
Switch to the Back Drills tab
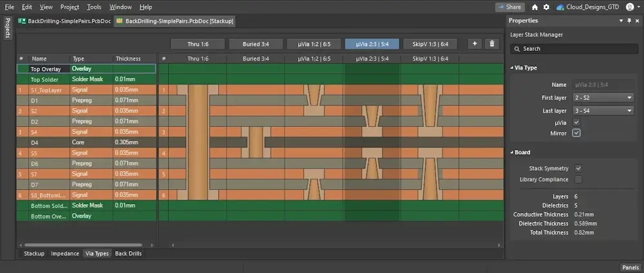tap(128, 254)
